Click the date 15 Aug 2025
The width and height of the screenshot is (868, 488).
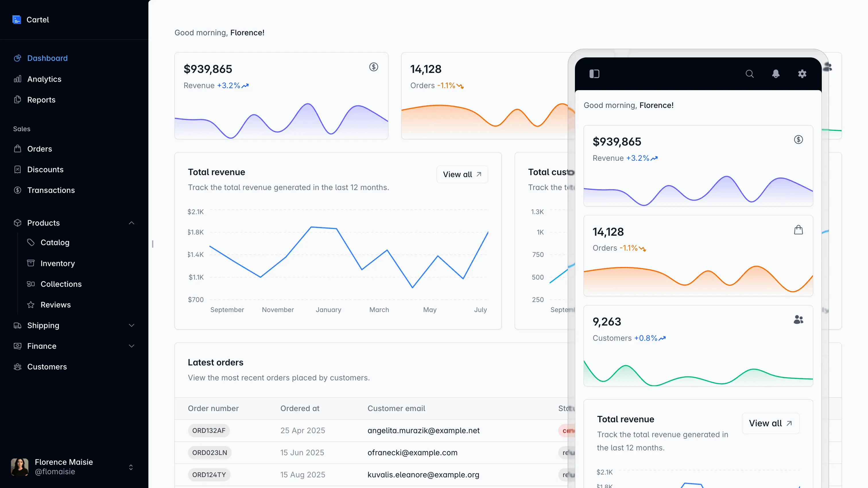coord(303,475)
